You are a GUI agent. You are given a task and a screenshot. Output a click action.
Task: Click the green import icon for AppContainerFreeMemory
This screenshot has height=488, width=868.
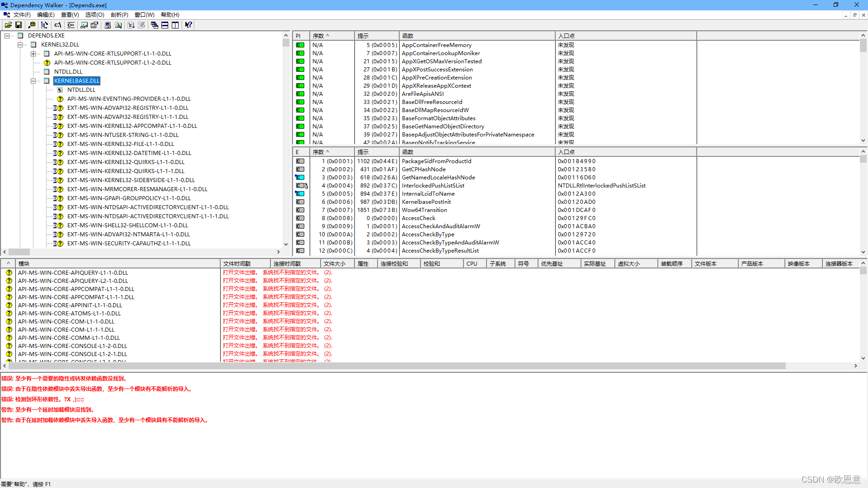click(300, 45)
